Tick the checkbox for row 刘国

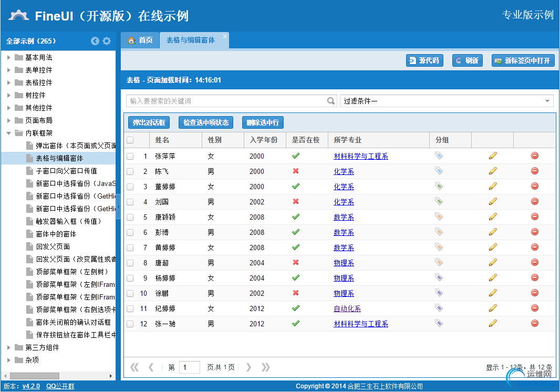[x=130, y=202]
